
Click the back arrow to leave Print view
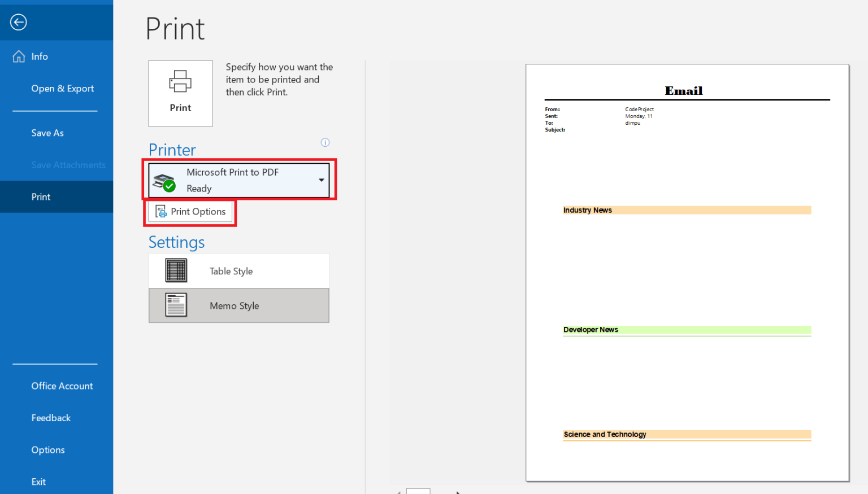pyautogui.click(x=18, y=22)
